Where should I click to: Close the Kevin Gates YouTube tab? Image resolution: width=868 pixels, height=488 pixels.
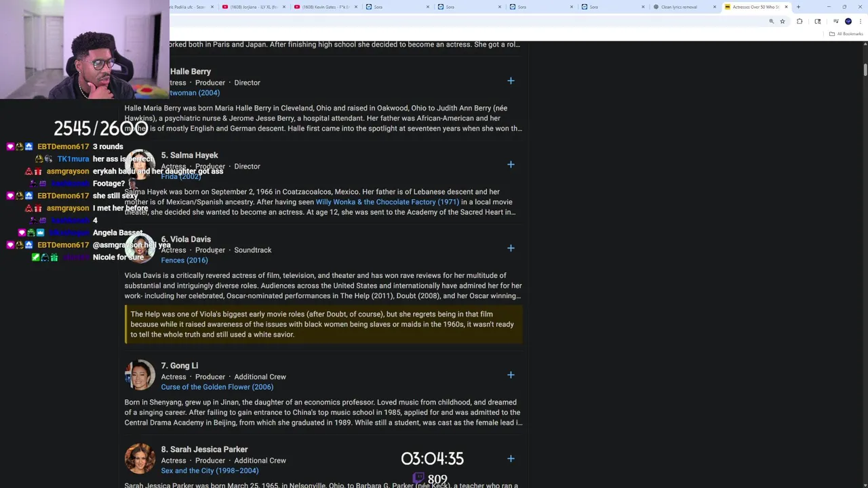[356, 7]
